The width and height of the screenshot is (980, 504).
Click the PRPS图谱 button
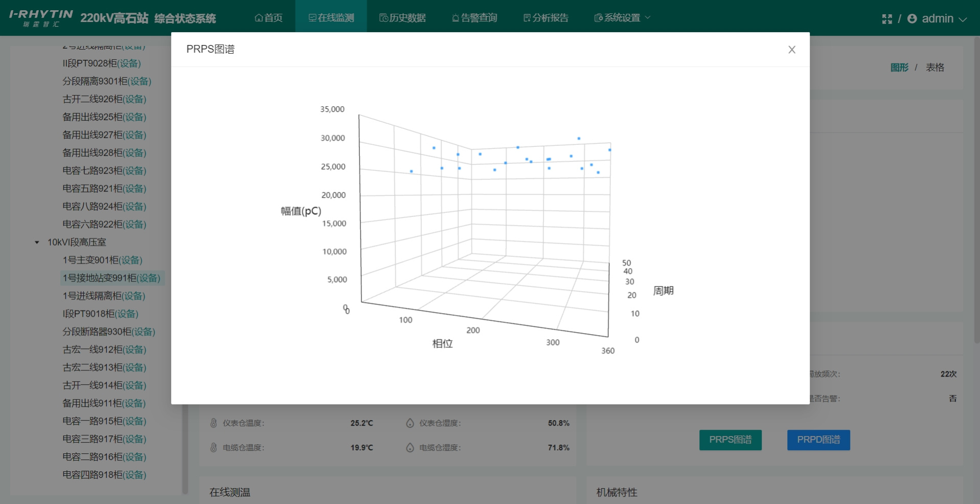730,440
